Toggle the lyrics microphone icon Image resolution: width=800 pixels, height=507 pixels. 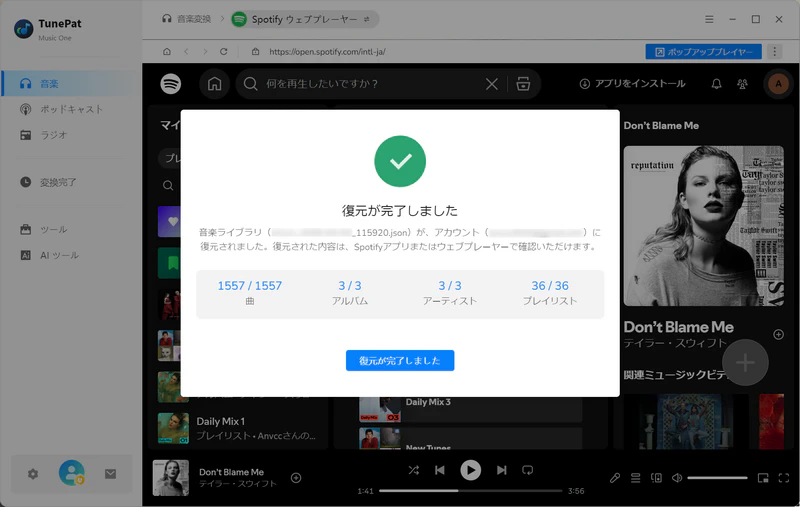pyautogui.click(x=615, y=478)
